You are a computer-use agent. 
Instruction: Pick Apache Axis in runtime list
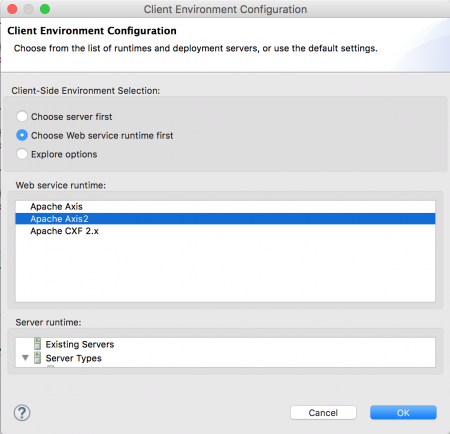coord(225,207)
